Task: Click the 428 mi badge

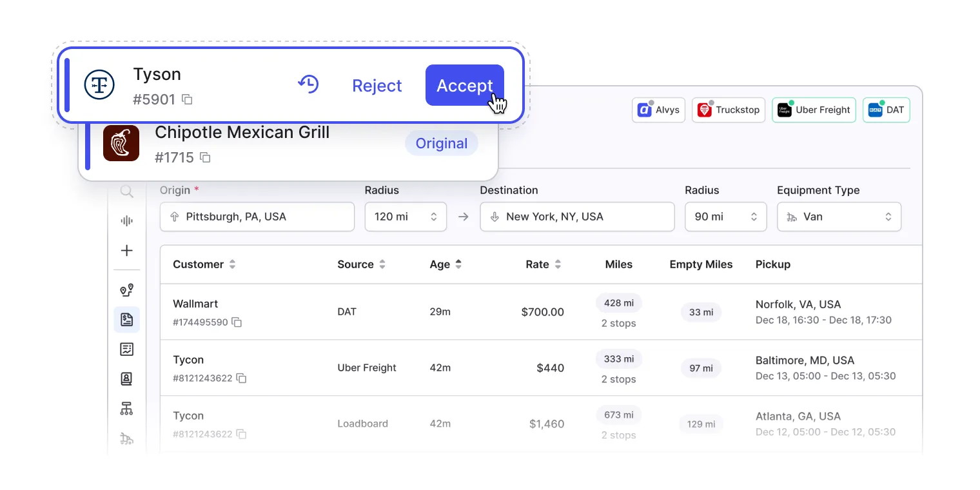Action: point(619,303)
